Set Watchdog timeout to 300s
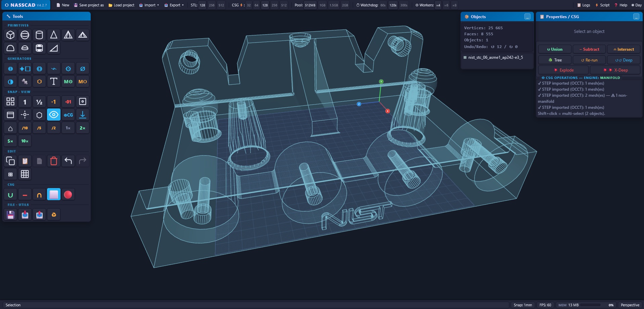Image resolution: width=644 pixels, height=309 pixels. [404, 5]
